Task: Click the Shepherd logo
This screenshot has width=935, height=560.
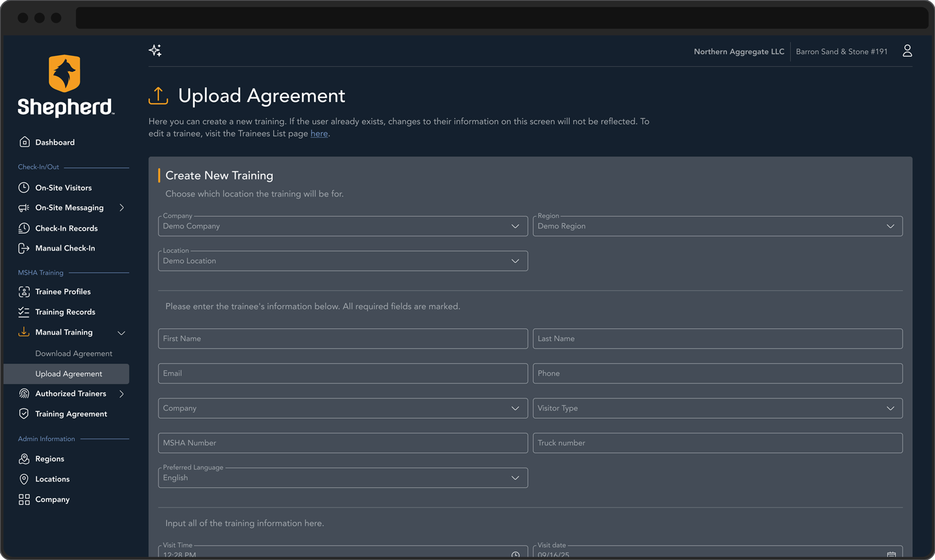Action: [x=65, y=86]
